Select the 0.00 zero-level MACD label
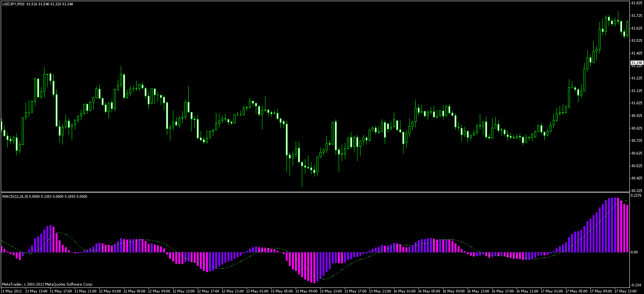Screen dimensions: 644x294 coord(634,252)
